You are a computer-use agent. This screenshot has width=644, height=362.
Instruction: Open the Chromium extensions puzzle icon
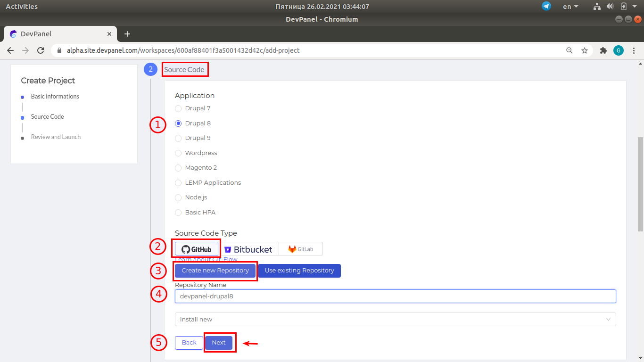click(603, 50)
